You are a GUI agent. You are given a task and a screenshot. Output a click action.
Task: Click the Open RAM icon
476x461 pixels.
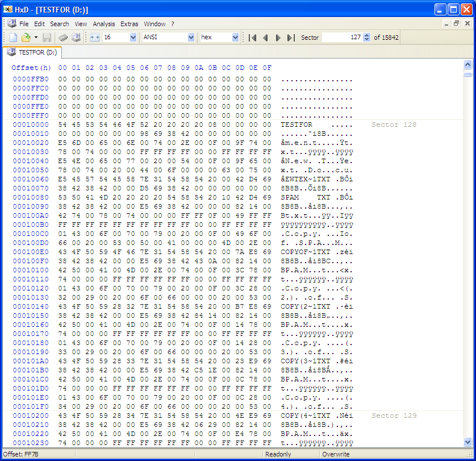coord(63,38)
